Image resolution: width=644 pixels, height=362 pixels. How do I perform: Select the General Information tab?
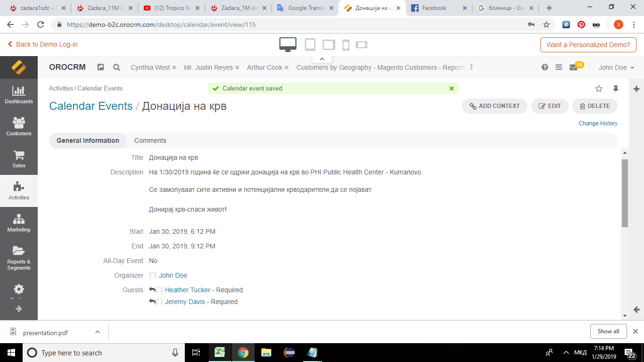(88, 140)
